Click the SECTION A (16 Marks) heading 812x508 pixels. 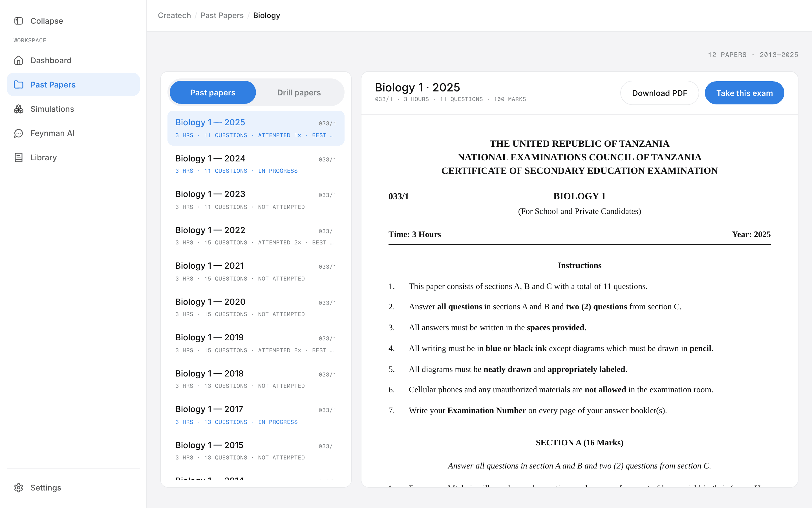point(579,443)
